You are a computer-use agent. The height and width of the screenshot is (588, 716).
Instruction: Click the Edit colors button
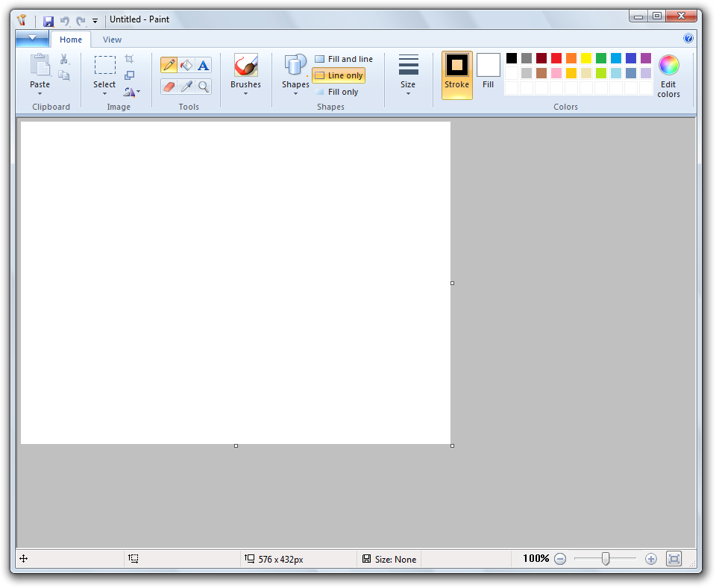[668, 76]
